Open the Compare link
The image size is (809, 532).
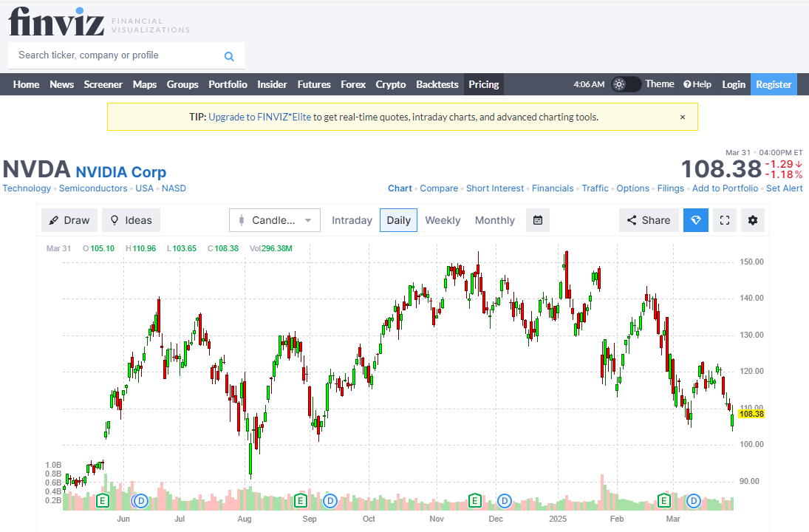click(x=439, y=188)
